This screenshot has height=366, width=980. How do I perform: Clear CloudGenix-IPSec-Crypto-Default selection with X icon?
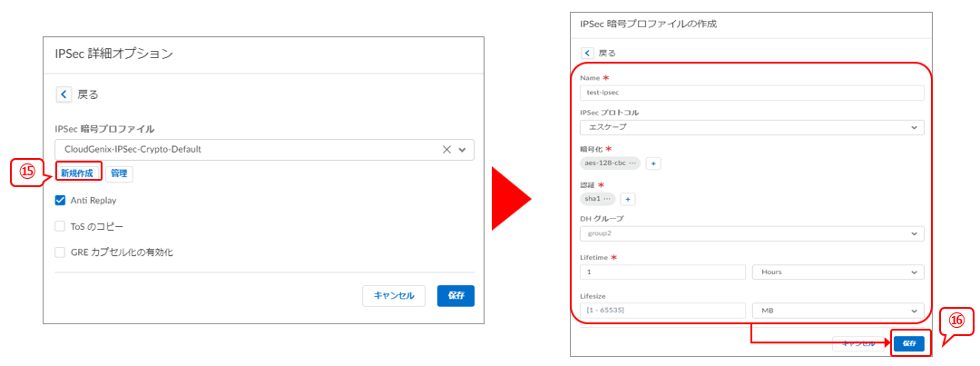[446, 150]
